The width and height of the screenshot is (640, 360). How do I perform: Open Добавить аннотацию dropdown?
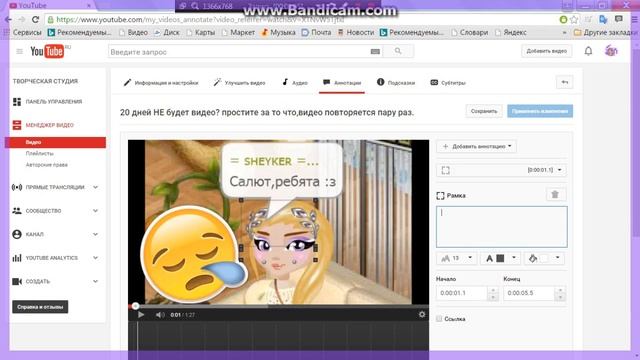coord(477,146)
